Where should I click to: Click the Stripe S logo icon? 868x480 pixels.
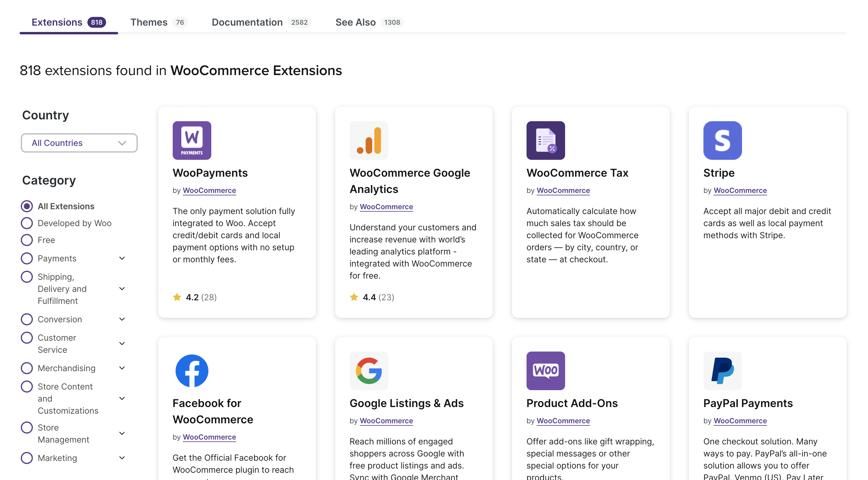(722, 140)
